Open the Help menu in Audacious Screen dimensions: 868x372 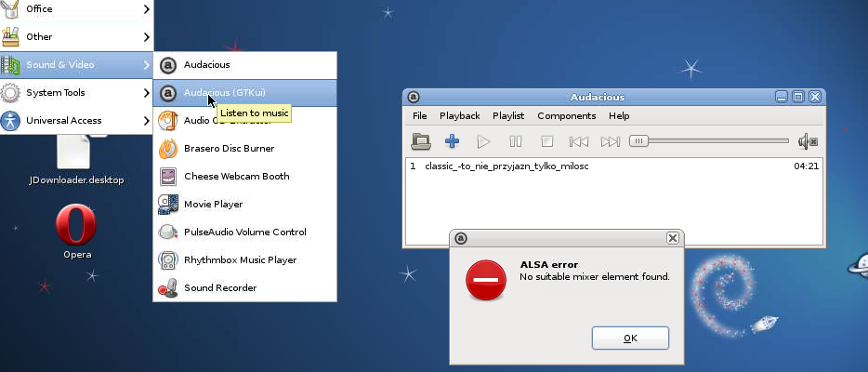pyautogui.click(x=619, y=115)
